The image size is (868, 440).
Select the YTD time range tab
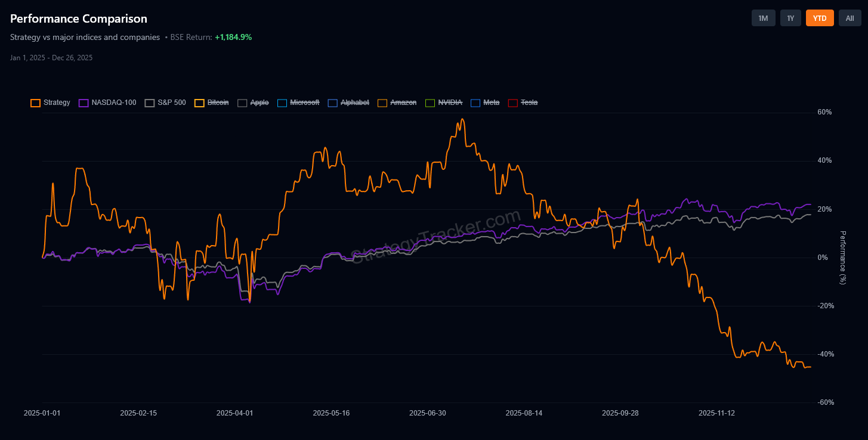coord(820,18)
